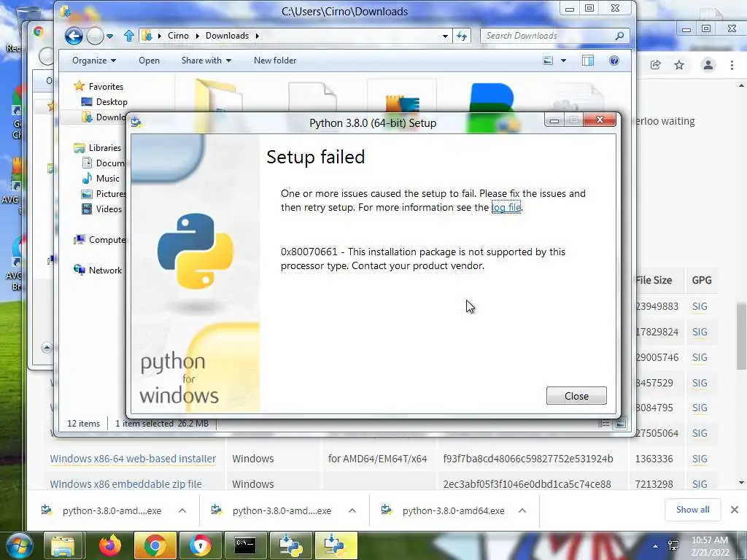The image size is (747, 560).
Task: Close the Python Setup failed dialog
Action: 576,396
